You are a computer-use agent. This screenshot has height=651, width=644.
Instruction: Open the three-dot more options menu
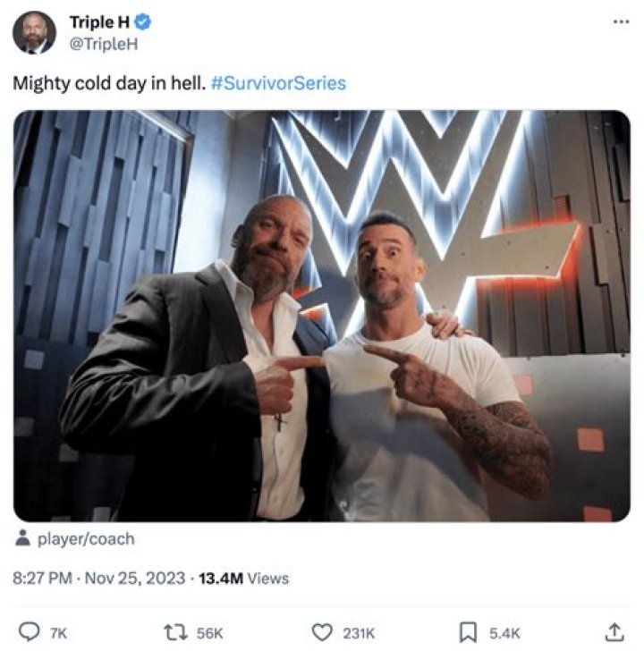point(621,21)
